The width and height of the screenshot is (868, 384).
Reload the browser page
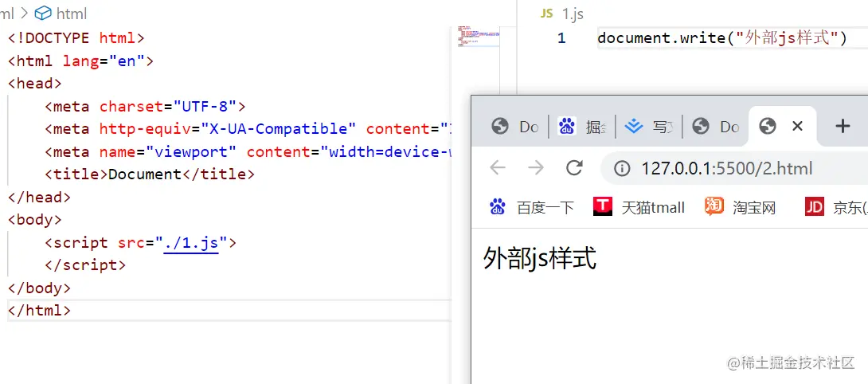(x=574, y=167)
